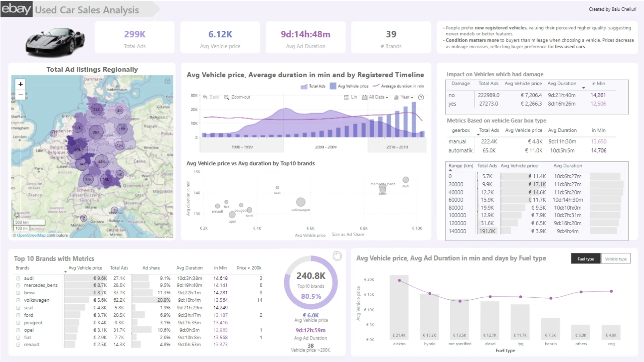The width and height of the screenshot is (644, 362).
Task: Select gearbox row 'automatik'
Action: click(532, 151)
